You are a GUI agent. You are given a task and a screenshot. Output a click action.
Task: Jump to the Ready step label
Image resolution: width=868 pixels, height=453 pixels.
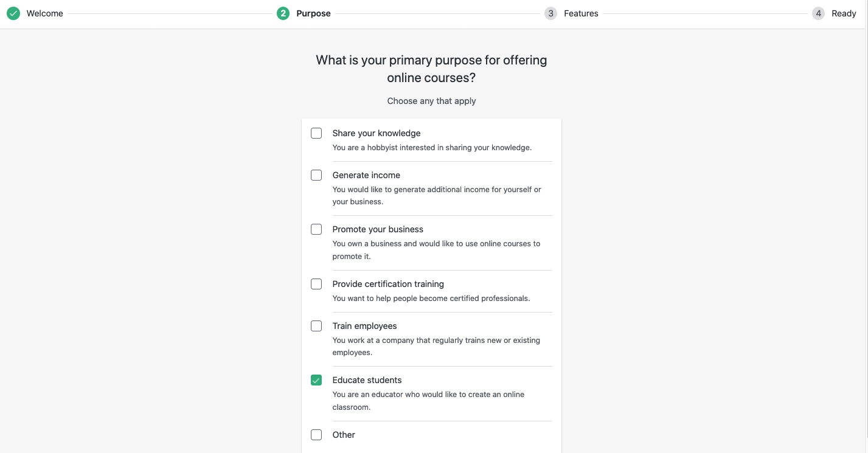(844, 13)
